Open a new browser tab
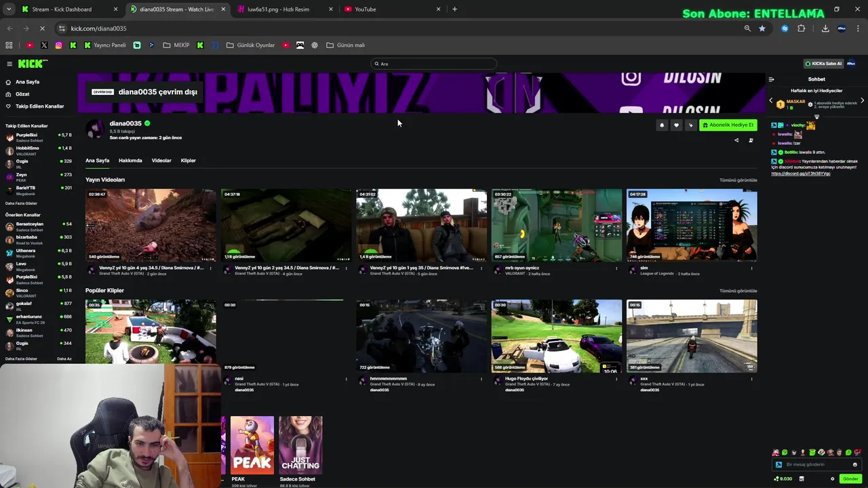The image size is (868, 488). click(x=454, y=9)
